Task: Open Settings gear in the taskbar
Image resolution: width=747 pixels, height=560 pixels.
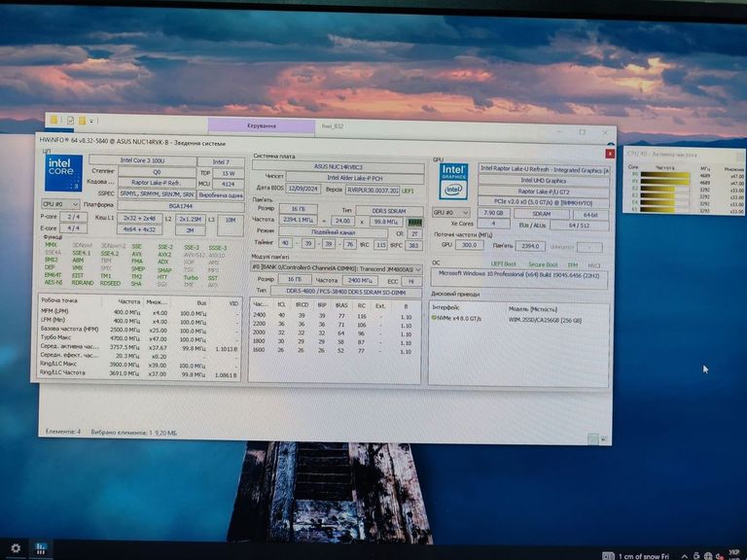Action: pos(16,548)
